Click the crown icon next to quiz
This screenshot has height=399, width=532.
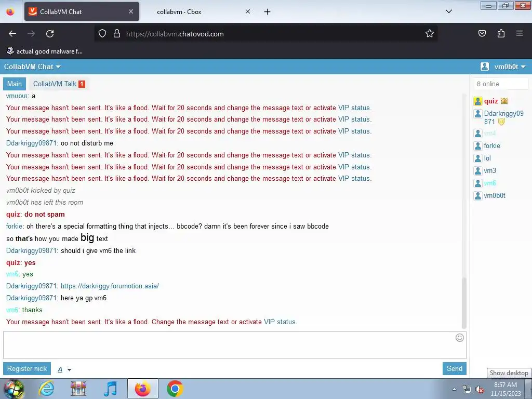504,101
